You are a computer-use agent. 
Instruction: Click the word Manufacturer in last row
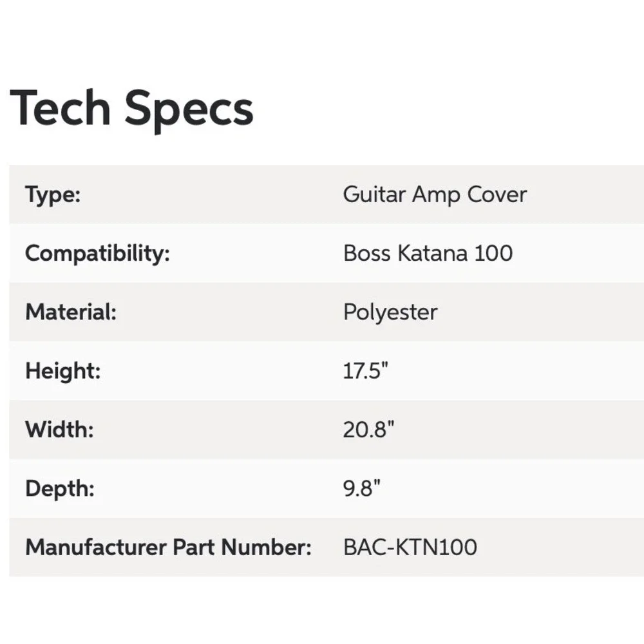pos(96,547)
